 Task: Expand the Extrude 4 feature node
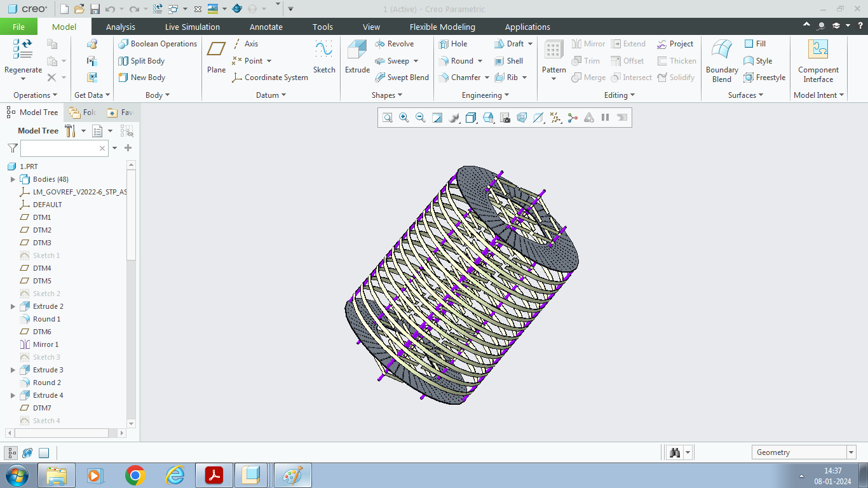13,395
